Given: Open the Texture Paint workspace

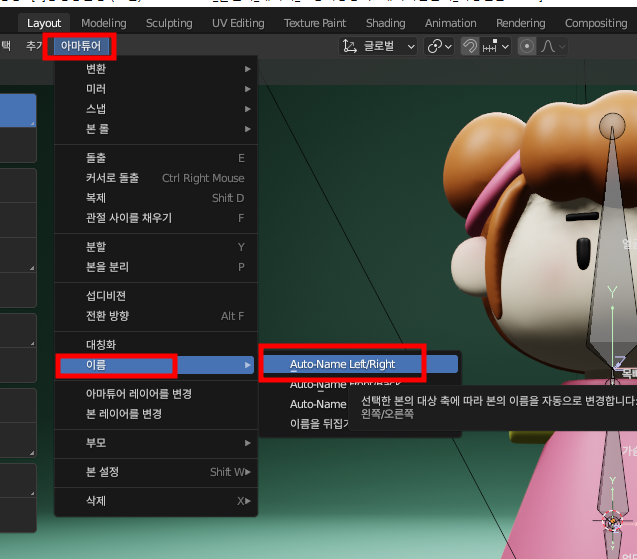Looking at the screenshot, I should tap(315, 23).
